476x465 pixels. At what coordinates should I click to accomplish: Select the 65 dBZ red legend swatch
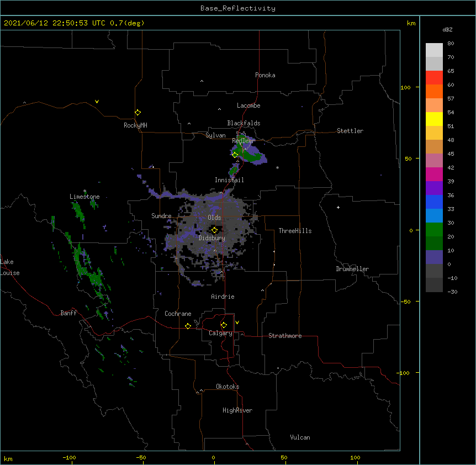[x=434, y=78]
